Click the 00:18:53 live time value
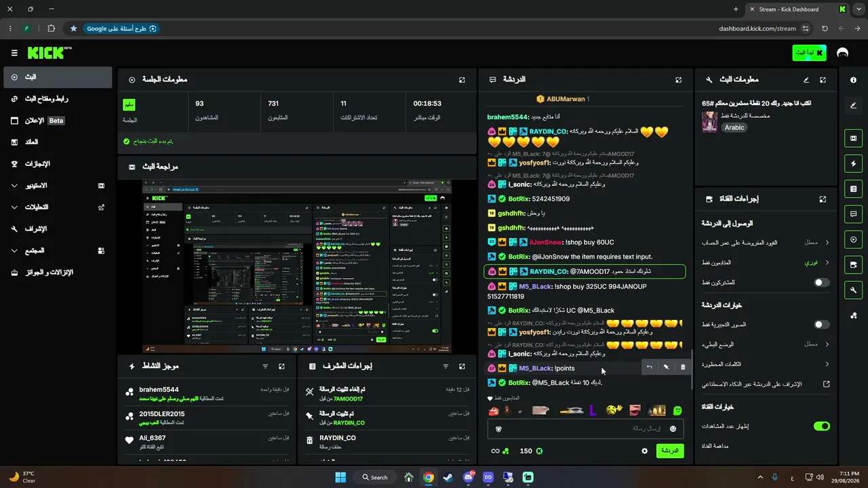 (x=427, y=104)
